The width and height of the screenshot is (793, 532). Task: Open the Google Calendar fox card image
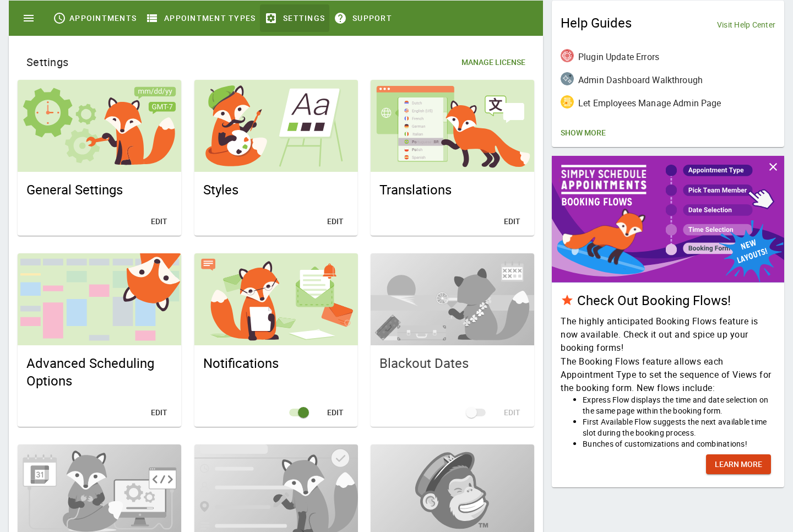point(99,488)
